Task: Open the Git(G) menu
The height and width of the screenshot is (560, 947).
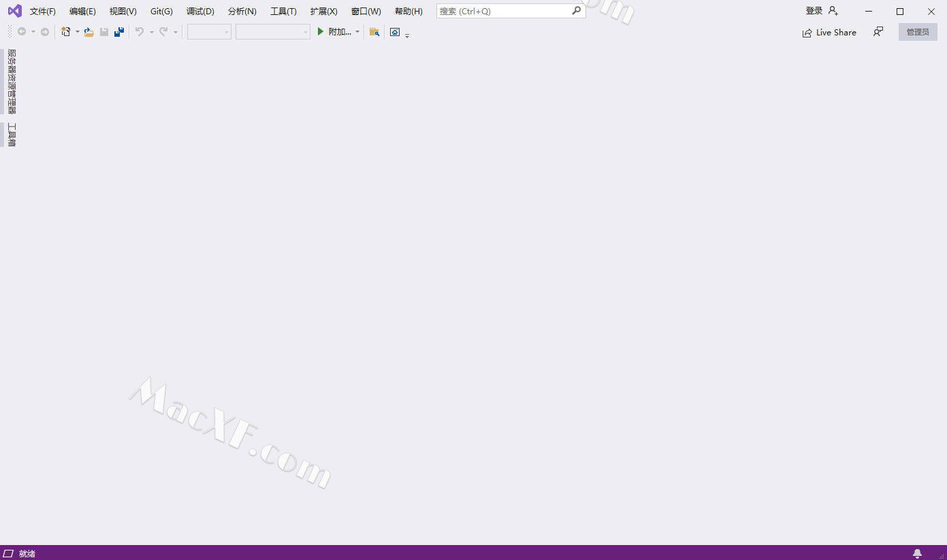Action: point(161,12)
